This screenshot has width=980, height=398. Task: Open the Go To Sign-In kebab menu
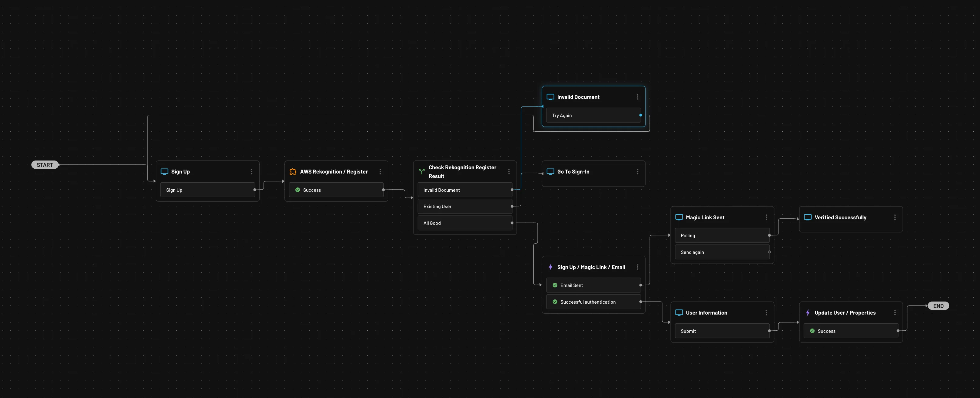click(637, 171)
